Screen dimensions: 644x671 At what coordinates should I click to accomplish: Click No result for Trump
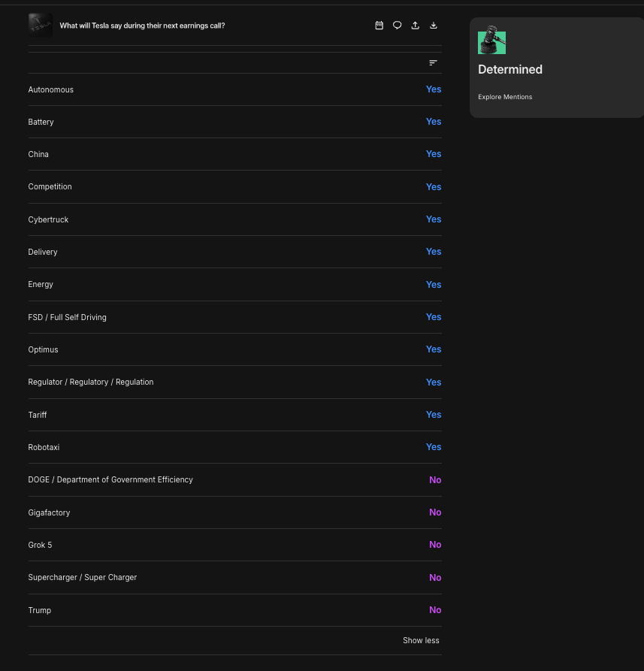pyautogui.click(x=435, y=610)
